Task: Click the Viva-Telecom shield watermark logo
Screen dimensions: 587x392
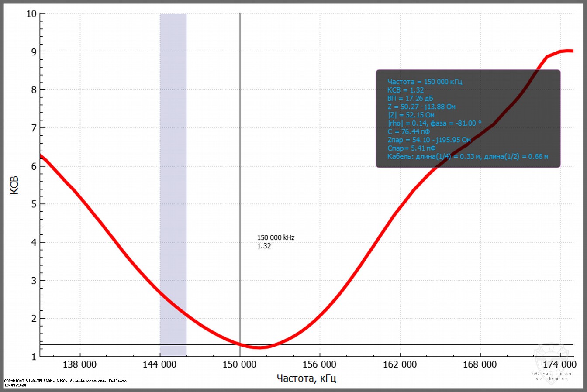Action: pyautogui.click(x=551, y=358)
